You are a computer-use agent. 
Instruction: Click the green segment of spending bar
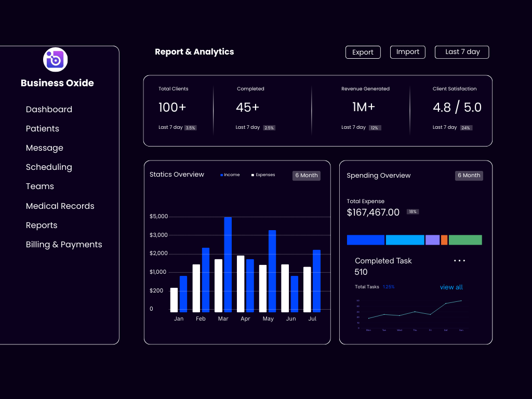point(465,240)
